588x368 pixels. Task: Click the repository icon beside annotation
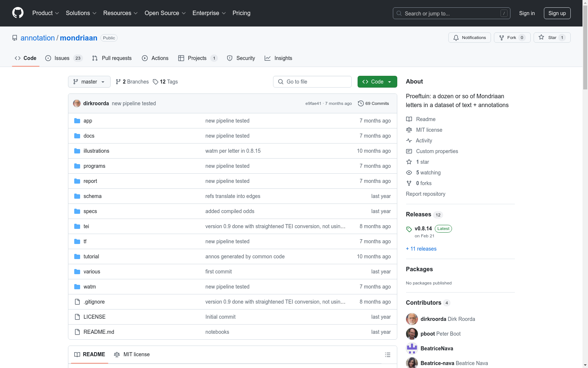(15, 38)
